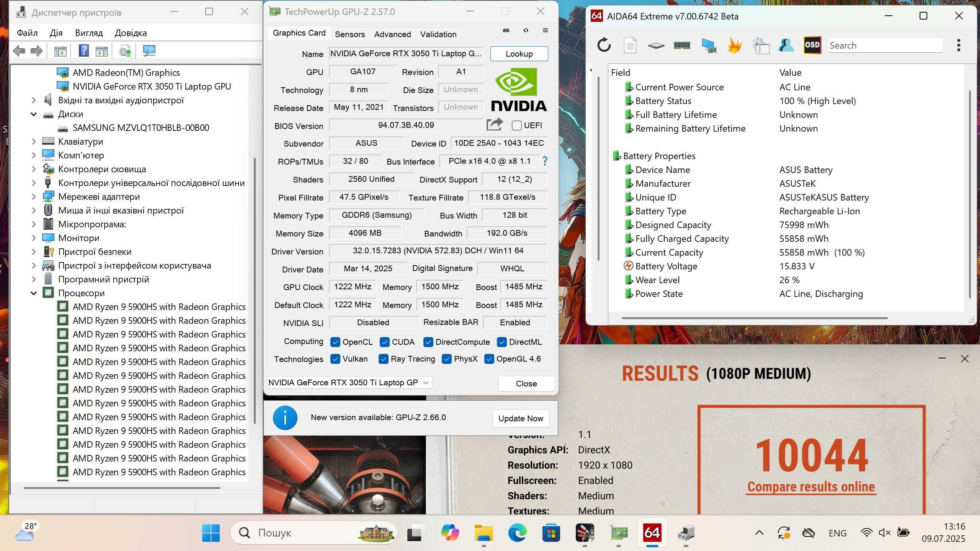Toggle OpenCL checkbox
Viewport: 980px width, 551px height.
[x=335, y=342]
